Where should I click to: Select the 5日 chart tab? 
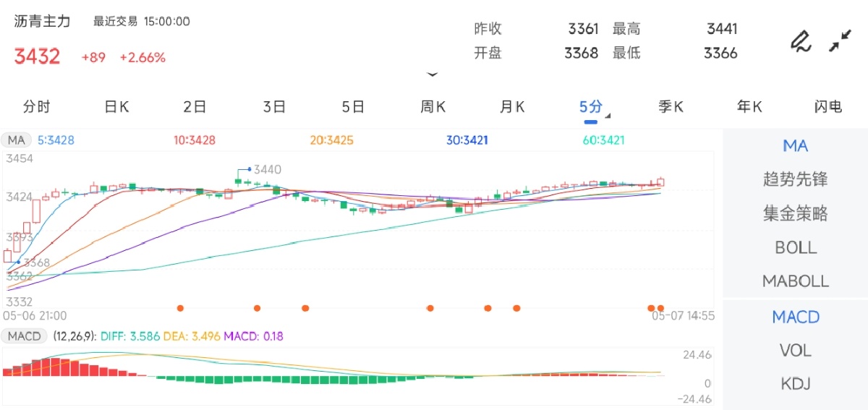pyautogui.click(x=354, y=107)
